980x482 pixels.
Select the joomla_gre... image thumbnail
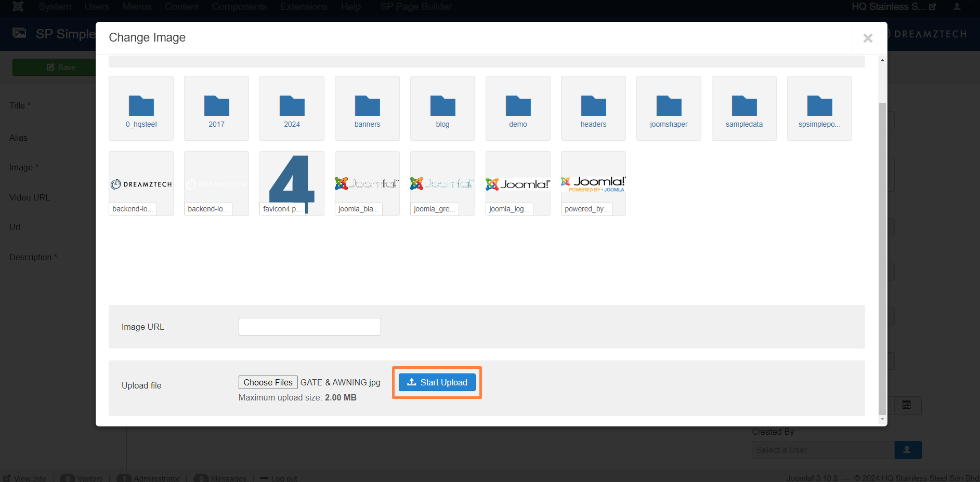[x=442, y=183]
